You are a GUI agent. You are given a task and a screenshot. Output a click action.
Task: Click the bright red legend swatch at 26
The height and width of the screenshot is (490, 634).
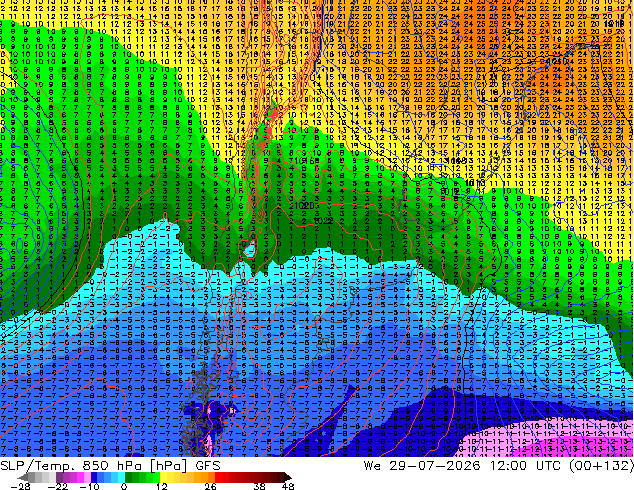click(x=218, y=477)
